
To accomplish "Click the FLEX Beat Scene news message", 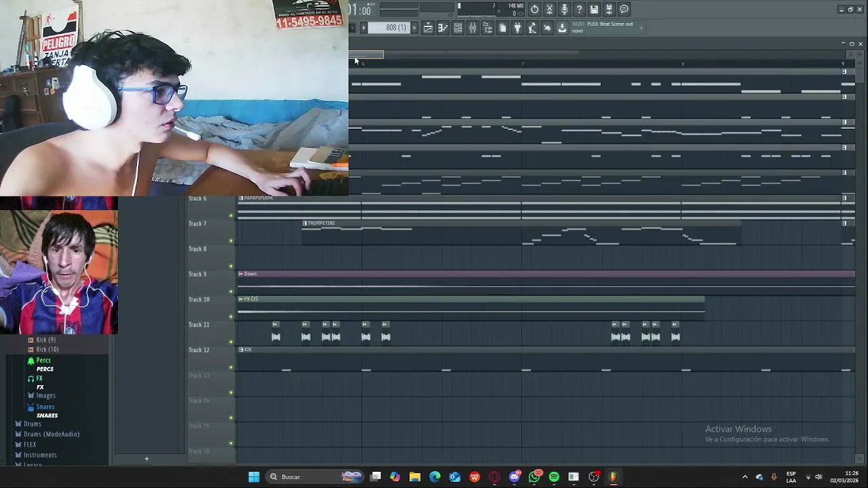I will point(604,27).
